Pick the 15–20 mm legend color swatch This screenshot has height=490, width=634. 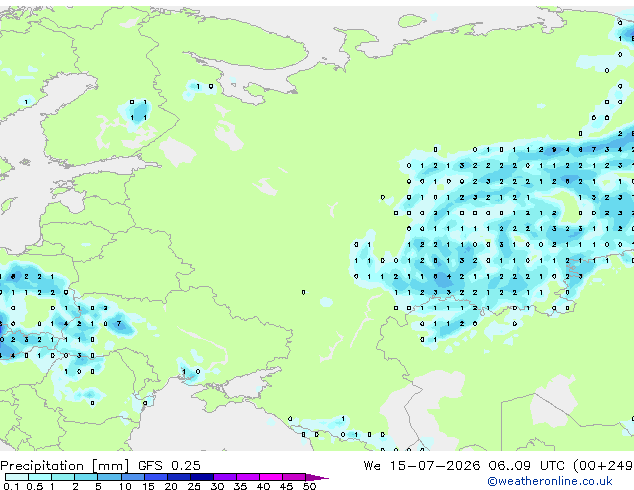(x=155, y=477)
